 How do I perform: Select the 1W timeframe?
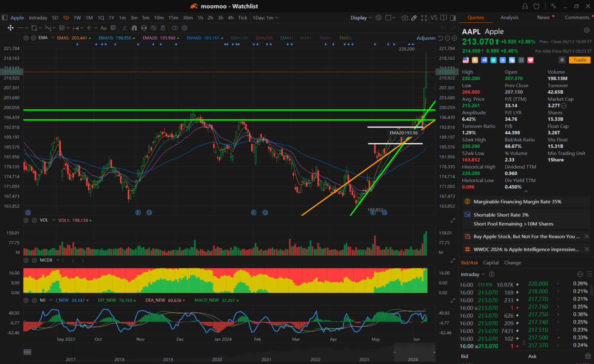click(77, 18)
